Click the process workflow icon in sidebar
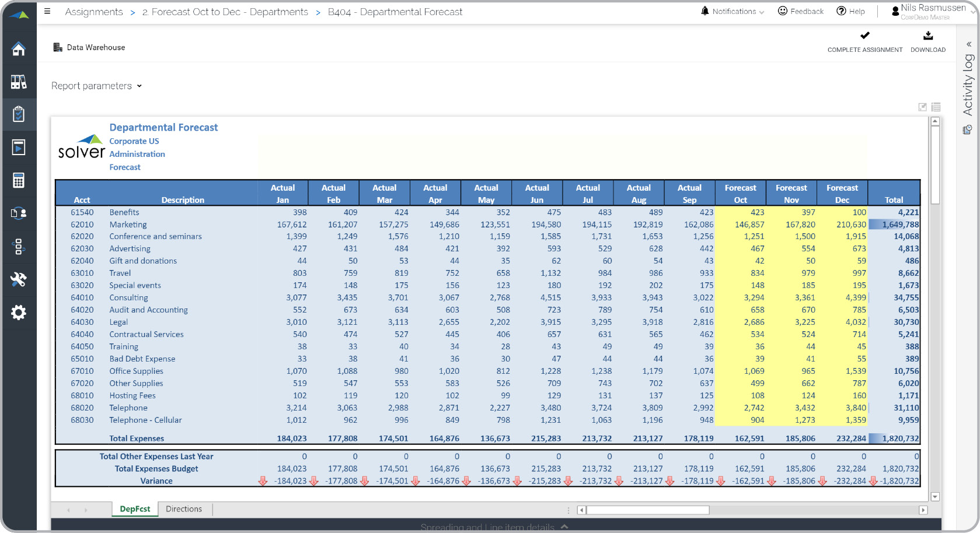Image resolution: width=980 pixels, height=533 pixels. pos(19,247)
